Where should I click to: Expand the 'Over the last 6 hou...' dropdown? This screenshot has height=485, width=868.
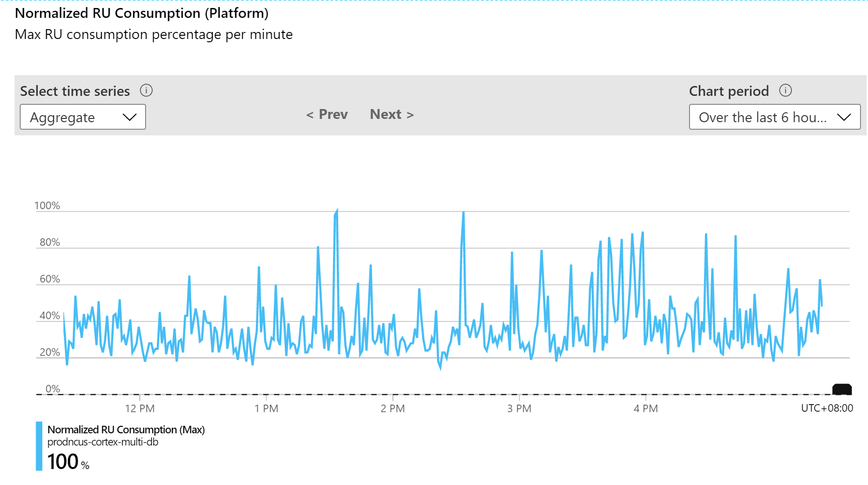coord(774,117)
